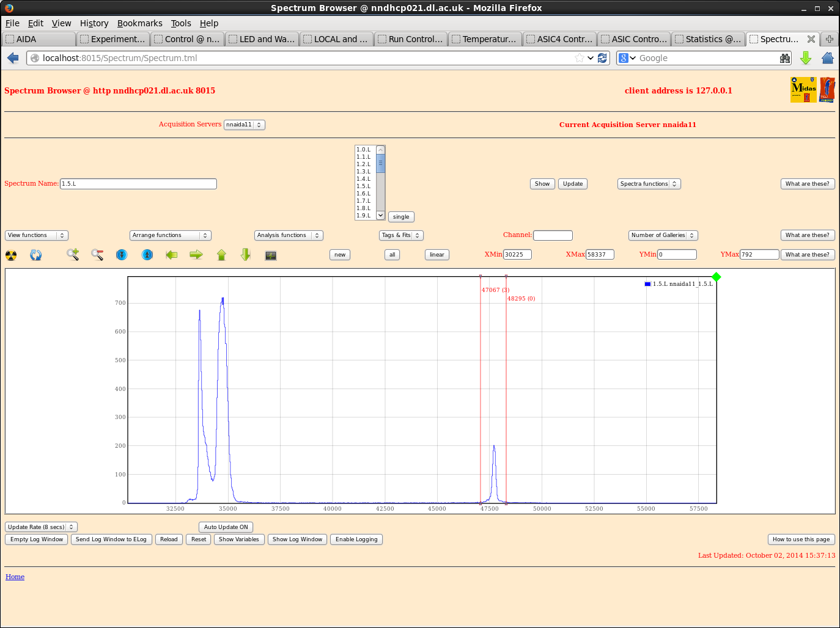The image size is (840, 628).
Task: Click the green up arrow icon
Action: 221,255
